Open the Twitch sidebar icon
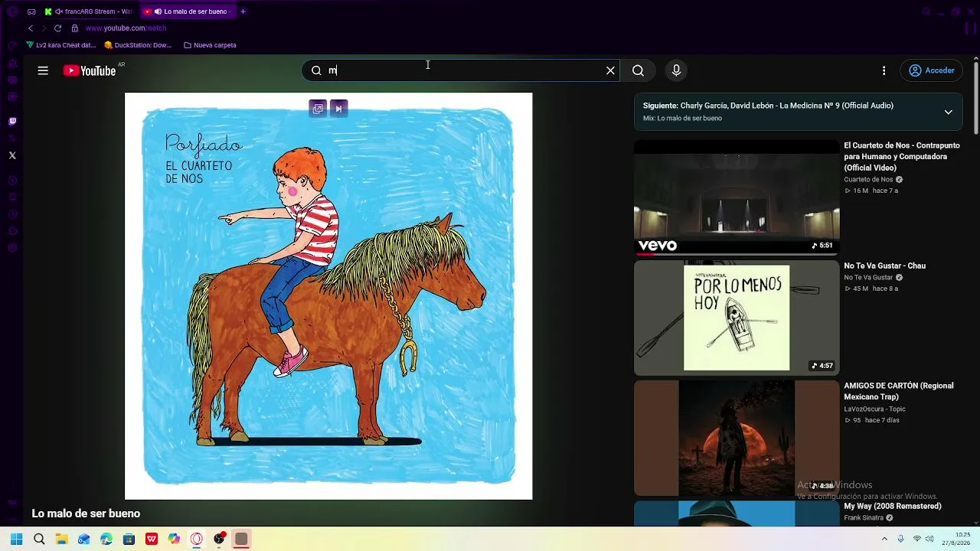Image resolution: width=980 pixels, height=551 pixels. point(12,121)
